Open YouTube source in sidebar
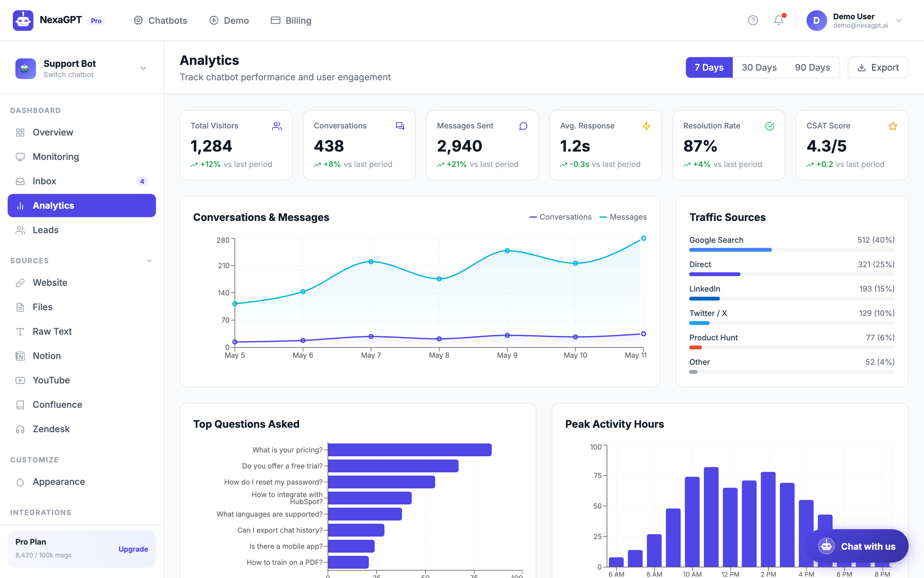Screen dimensions: 924x578 (82, 381)
